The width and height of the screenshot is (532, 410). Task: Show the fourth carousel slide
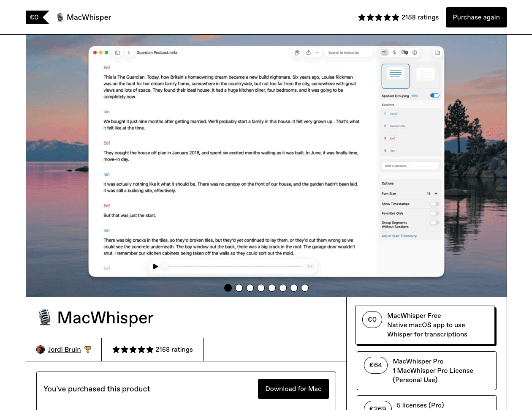pos(261,288)
